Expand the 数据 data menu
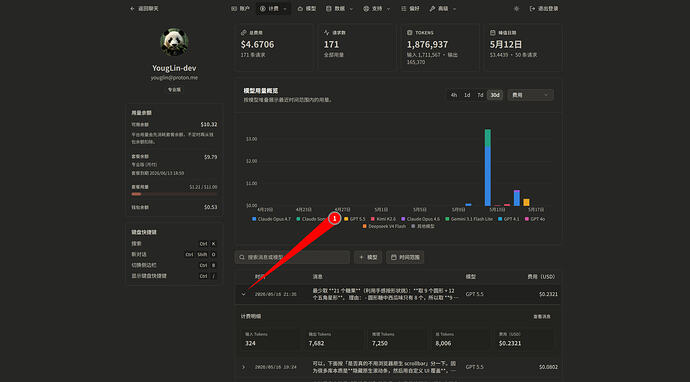 pyautogui.click(x=339, y=8)
